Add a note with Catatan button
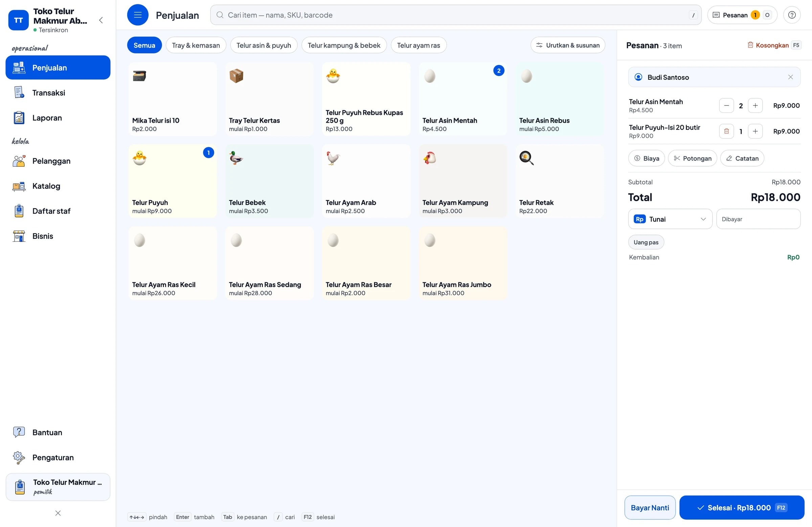 click(742, 158)
